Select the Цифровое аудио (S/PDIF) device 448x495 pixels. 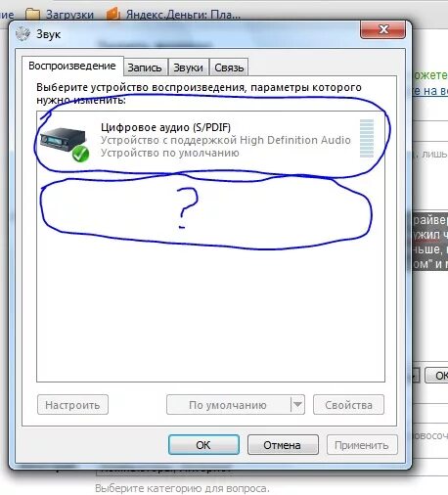tap(210, 140)
